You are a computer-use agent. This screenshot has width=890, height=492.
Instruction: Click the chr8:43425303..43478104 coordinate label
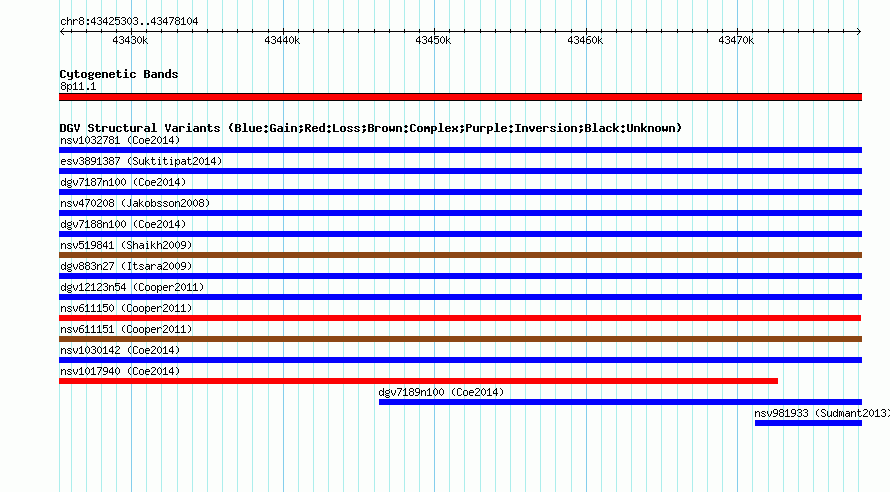point(129,21)
